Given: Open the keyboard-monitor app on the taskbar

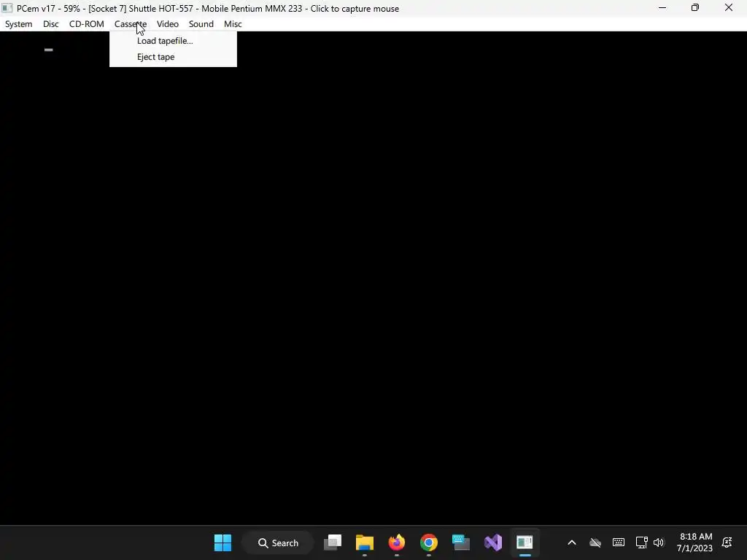Looking at the screenshot, I should point(461,542).
